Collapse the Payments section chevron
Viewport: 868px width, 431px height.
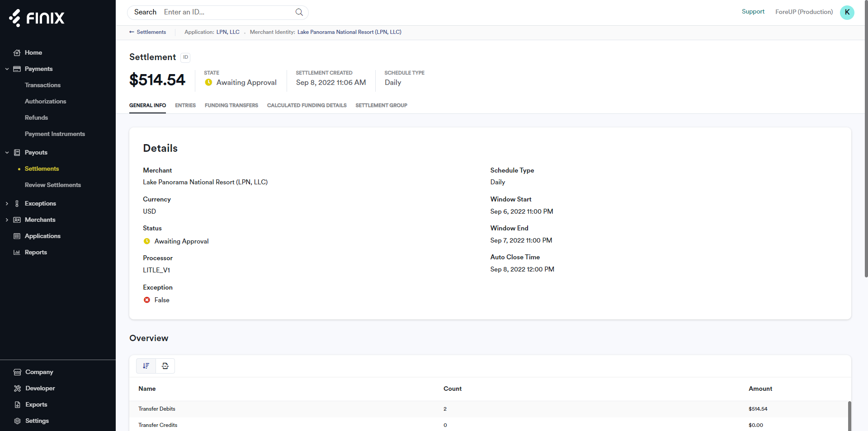coord(7,69)
